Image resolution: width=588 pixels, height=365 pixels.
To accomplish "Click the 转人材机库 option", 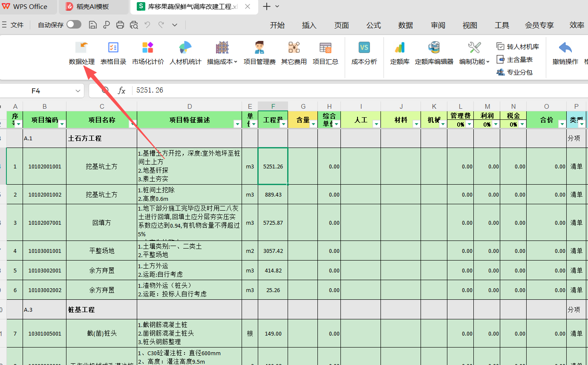I will [518, 46].
